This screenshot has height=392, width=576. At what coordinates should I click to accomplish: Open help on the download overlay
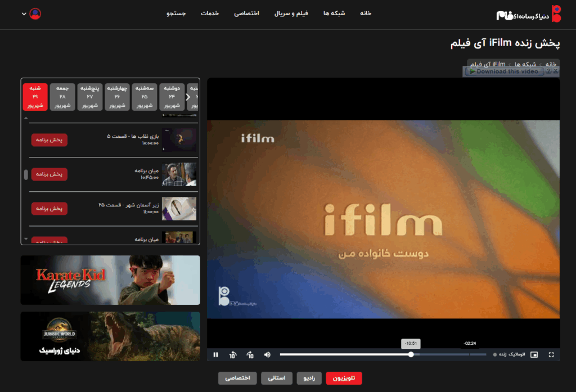tap(548, 71)
